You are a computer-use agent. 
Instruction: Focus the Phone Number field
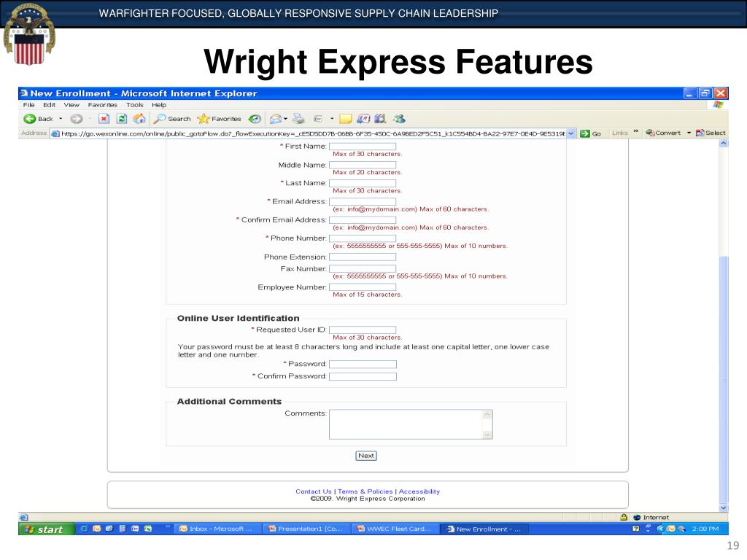[363, 238]
